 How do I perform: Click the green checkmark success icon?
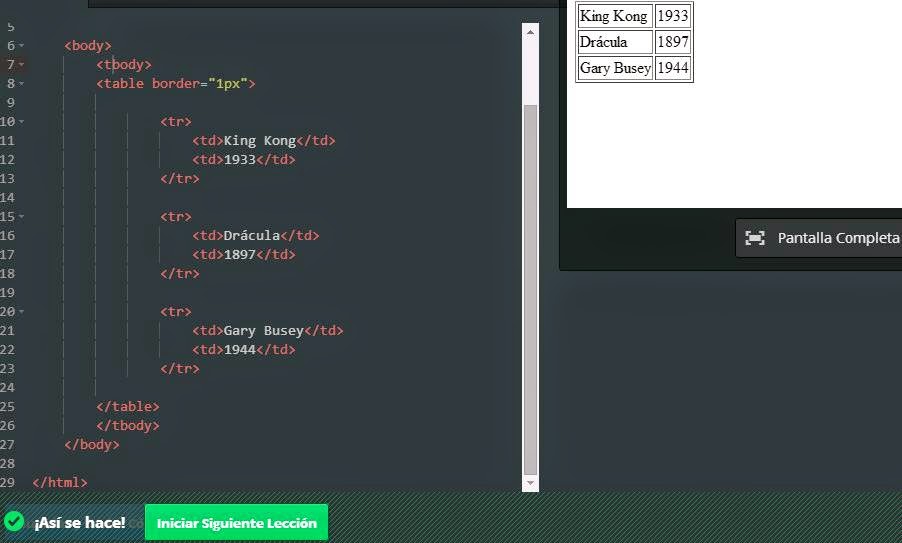14,521
